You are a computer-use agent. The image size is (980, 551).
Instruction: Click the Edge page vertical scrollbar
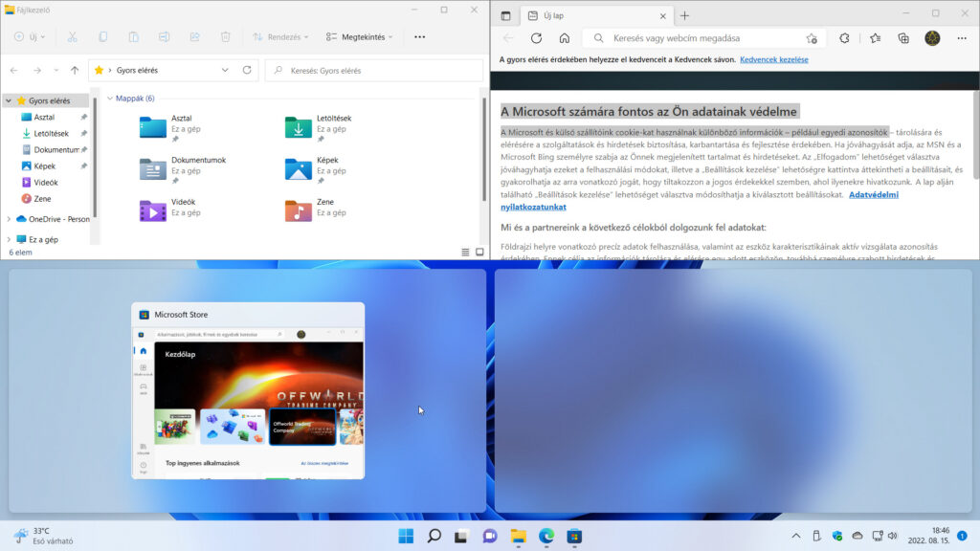(x=976, y=134)
